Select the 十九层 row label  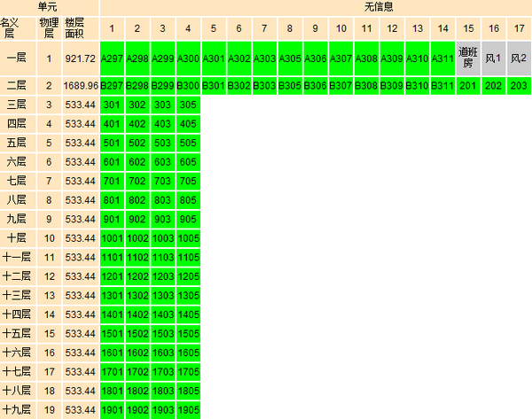click(18, 410)
